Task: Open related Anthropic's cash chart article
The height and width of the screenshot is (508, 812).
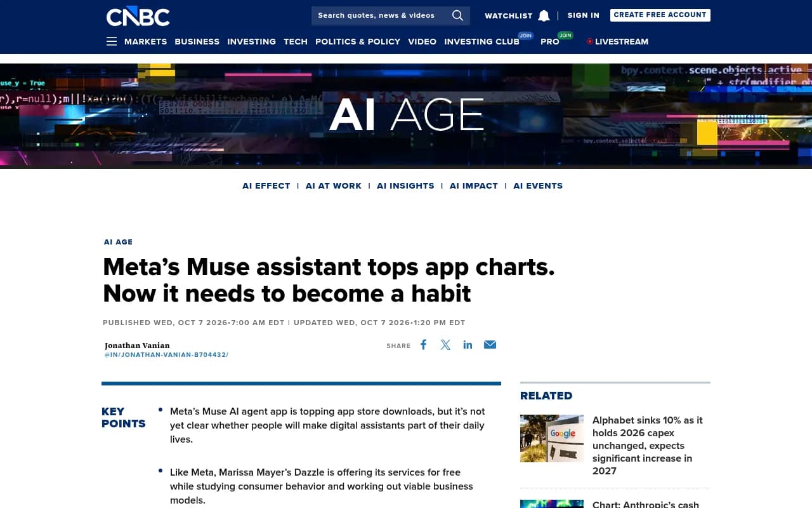Action: point(646,504)
